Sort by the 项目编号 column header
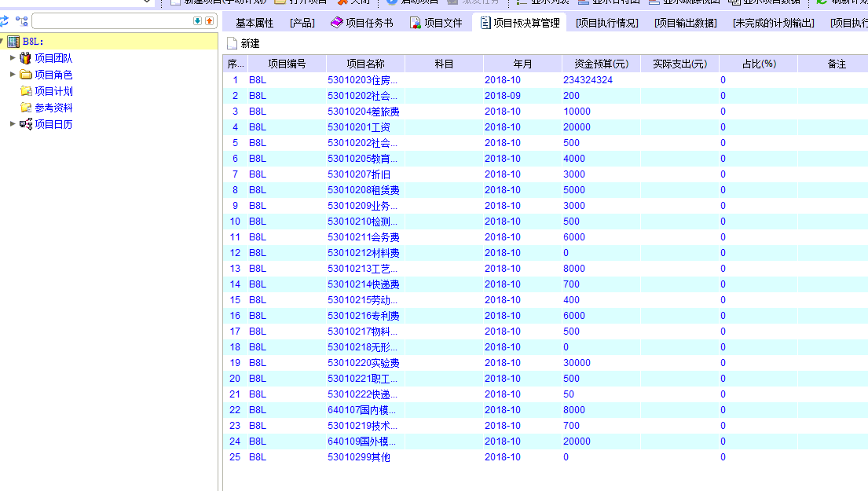The image size is (868, 491). point(287,64)
